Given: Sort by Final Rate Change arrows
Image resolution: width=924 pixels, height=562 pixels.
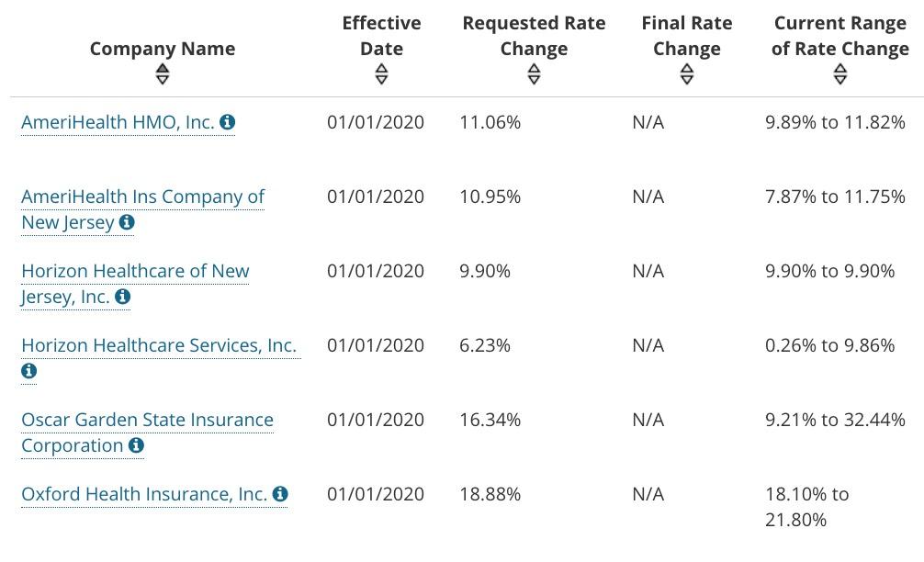Looking at the screenshot, I should [x=686, y=74].
